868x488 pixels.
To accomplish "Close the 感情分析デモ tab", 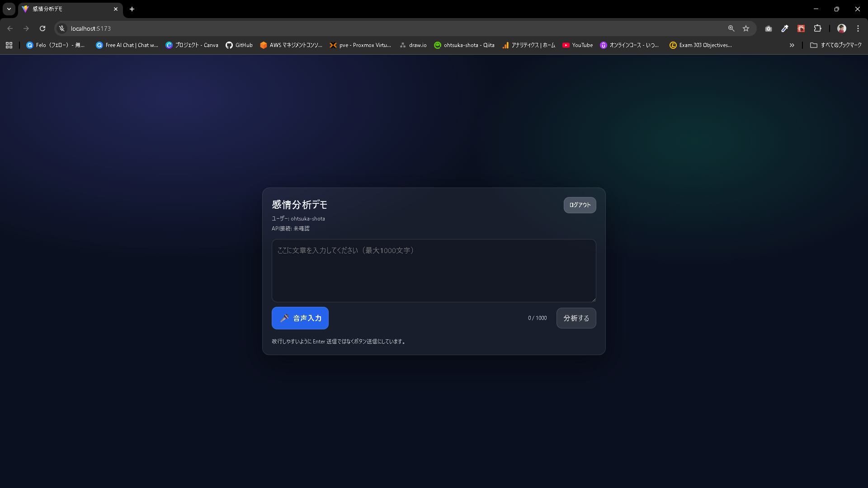I will pyautogui.click(x=116, y=9).
